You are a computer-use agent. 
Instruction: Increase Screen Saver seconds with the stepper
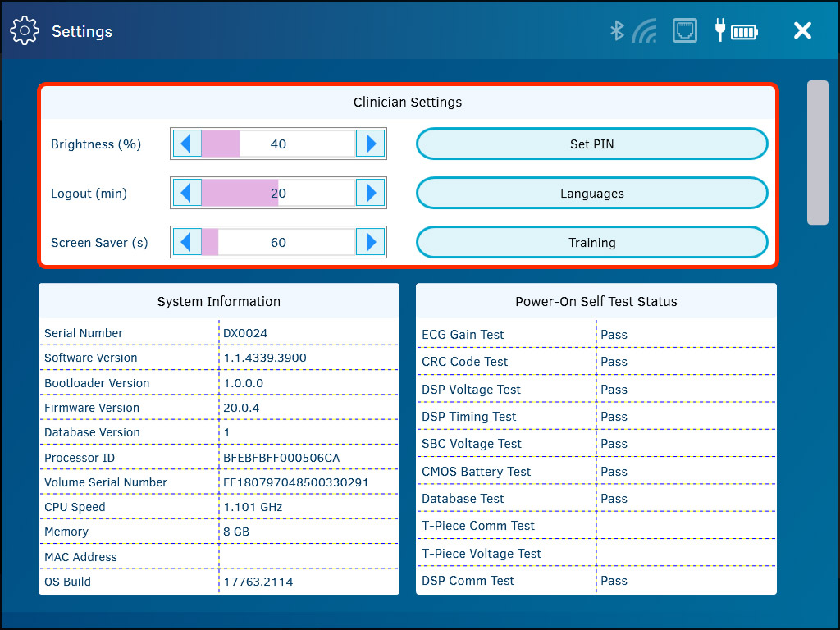371,241
